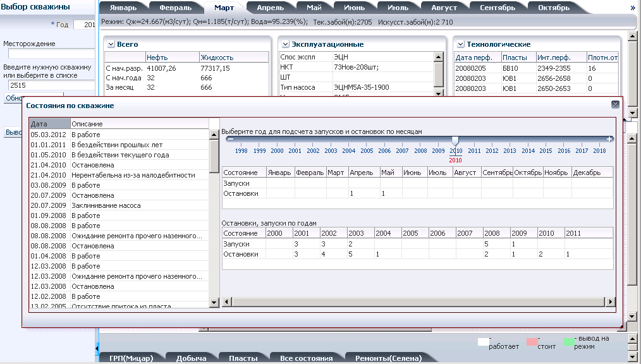Open the tab overflow double-chevron

(633, 8)
